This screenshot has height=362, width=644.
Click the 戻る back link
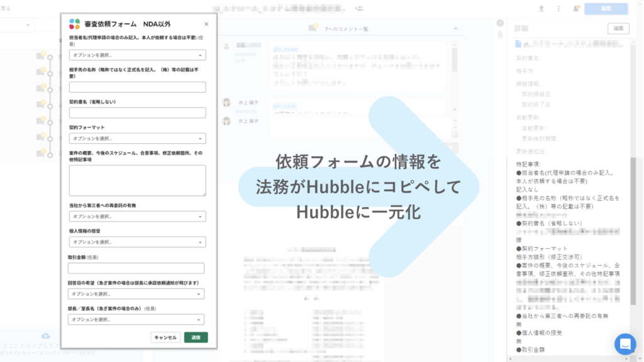point(5,8)
